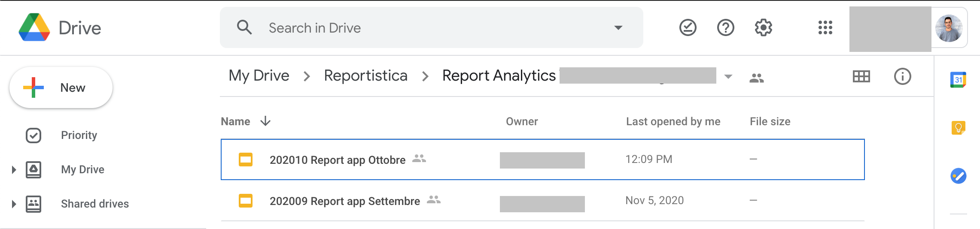Open Google Keep side panel
980x229 pixels.
pyautogui.click(x=958, y=127)
